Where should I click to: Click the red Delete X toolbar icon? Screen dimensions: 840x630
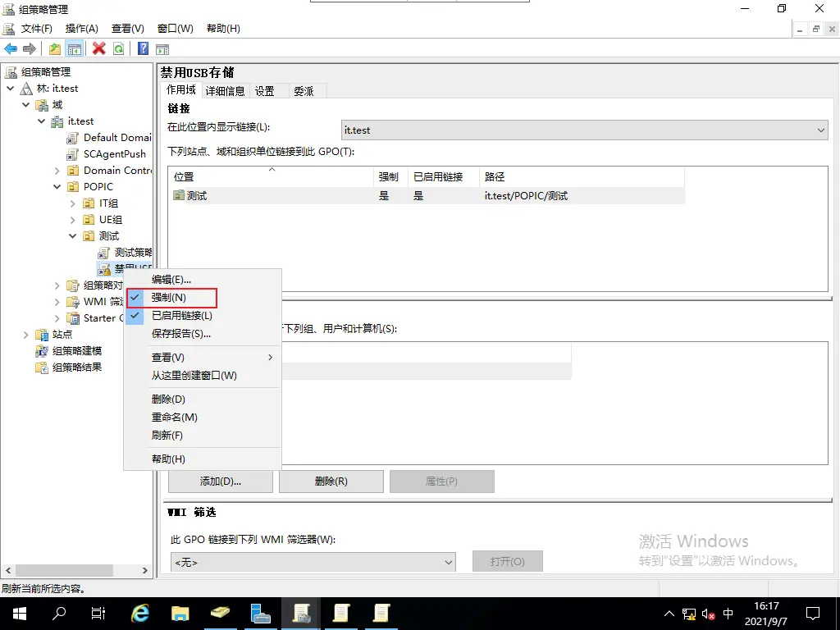point(99,48)
